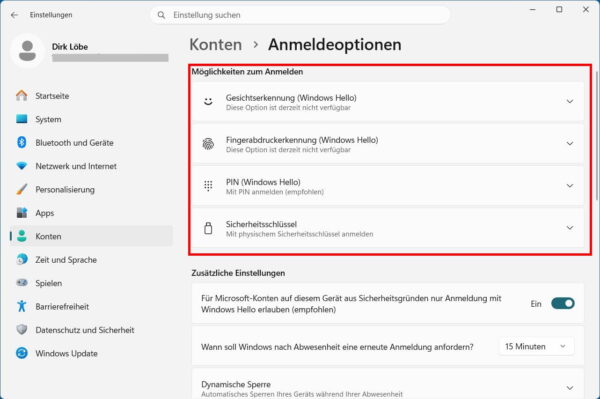The width and height of the screenshot is (600, 399).
Task: Click the Bluetooth icon in sidebar
Action: click(22, 142)
